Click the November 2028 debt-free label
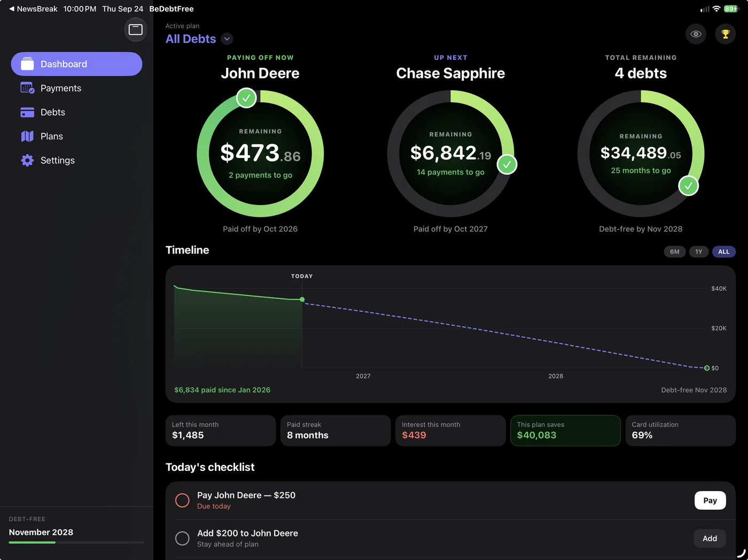Viewport: 748px width, 560px height. tap(41, 532)
